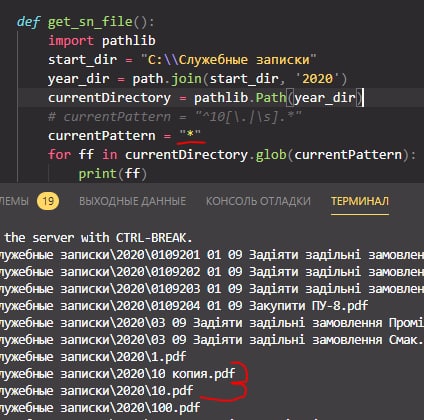
Task: Click the terminal line '10 копия.pdf'
Action: tap(118, 374)
